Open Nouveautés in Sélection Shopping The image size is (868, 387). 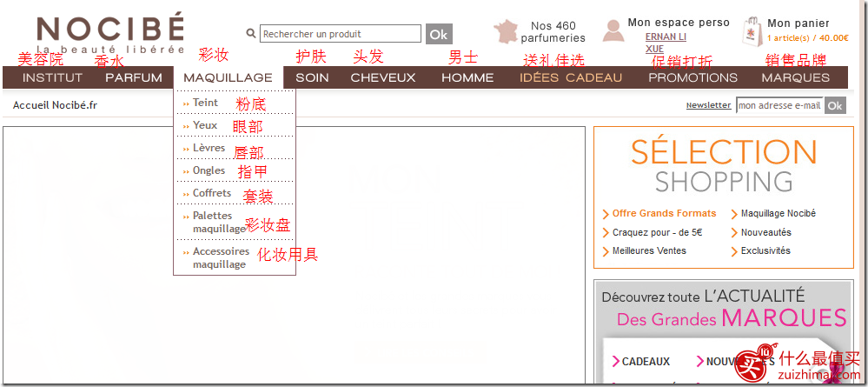tap(766, 232)
